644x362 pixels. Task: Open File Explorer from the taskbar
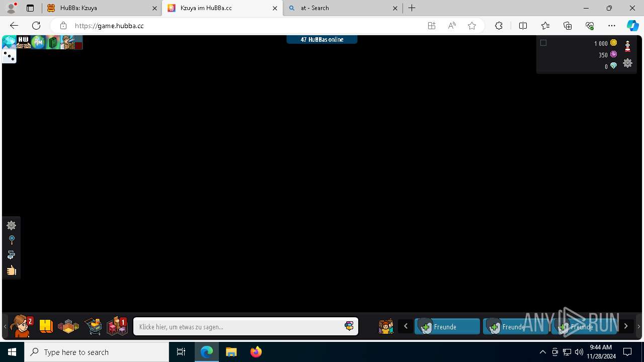point(231,352)
